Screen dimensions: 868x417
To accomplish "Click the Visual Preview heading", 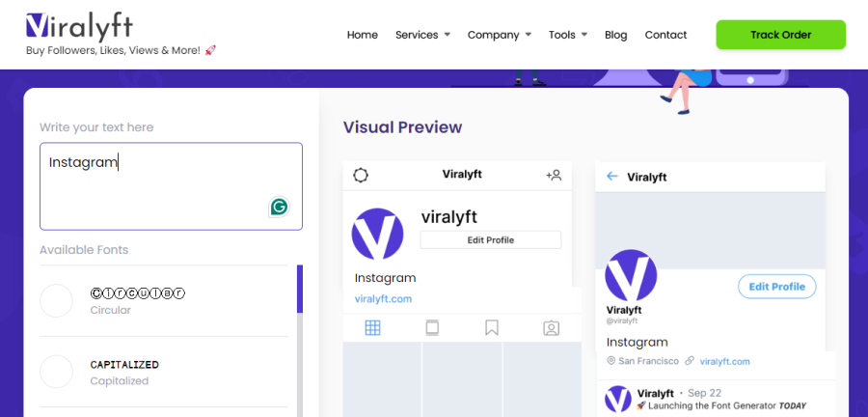I will point(402,127).
